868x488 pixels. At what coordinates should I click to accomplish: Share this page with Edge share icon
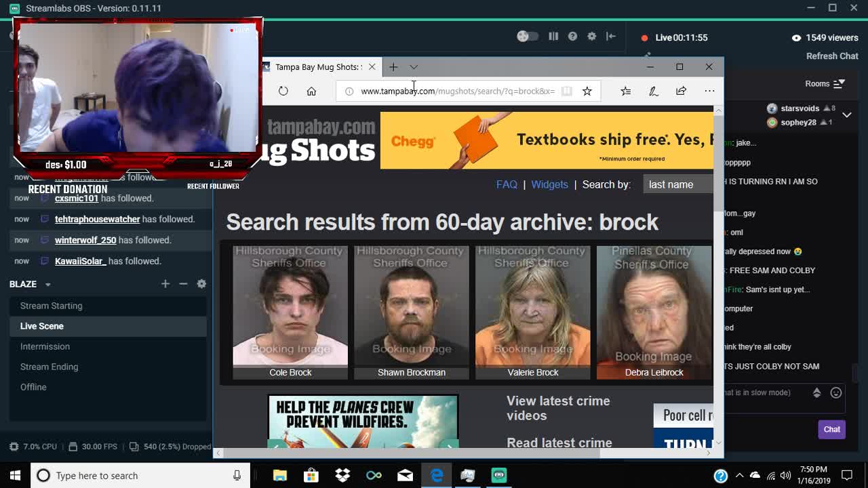pos(681,91)
